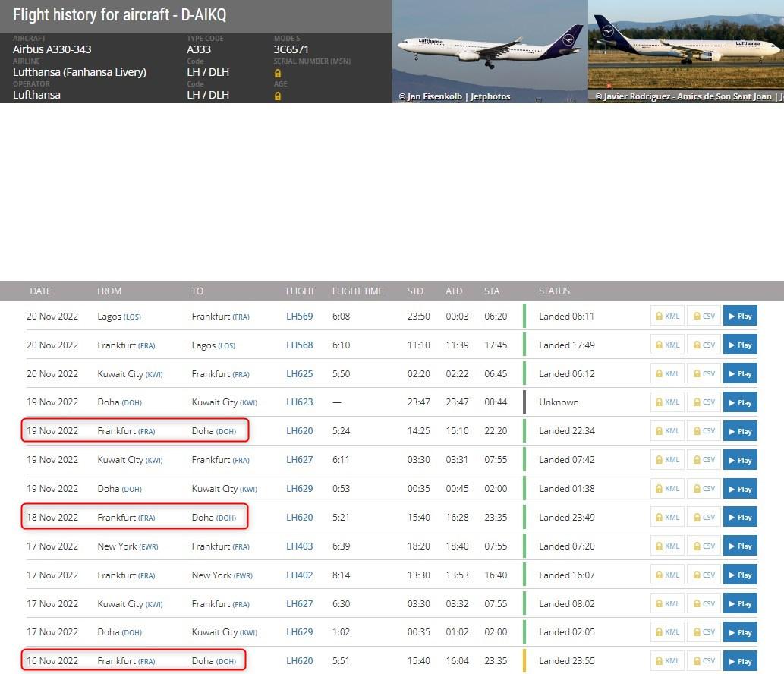Download CSV for LH569 Lagos to Frankfurt

click(704, 316)
